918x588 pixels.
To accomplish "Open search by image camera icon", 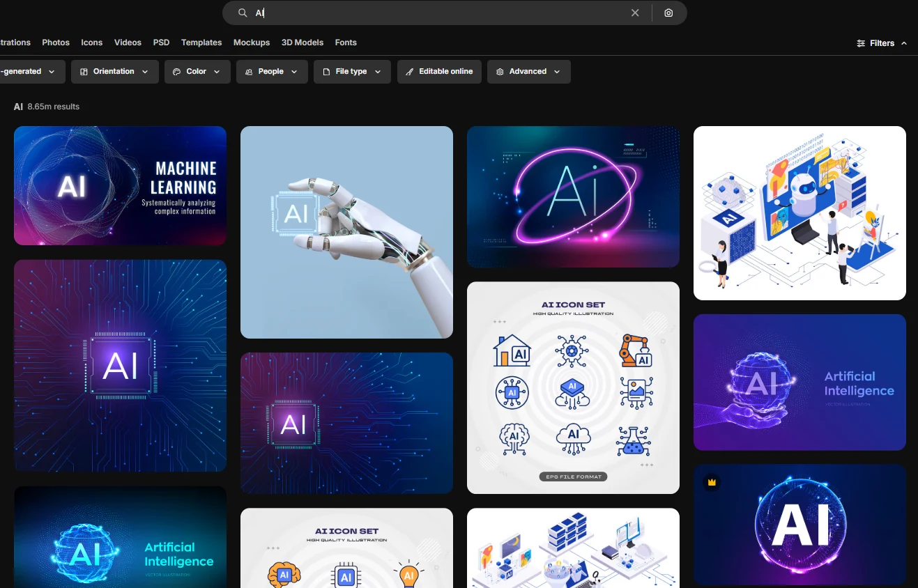I will [668, 13].
